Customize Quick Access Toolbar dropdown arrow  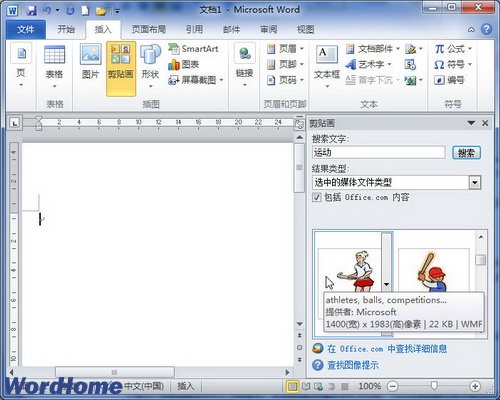(x=117, y=11)
